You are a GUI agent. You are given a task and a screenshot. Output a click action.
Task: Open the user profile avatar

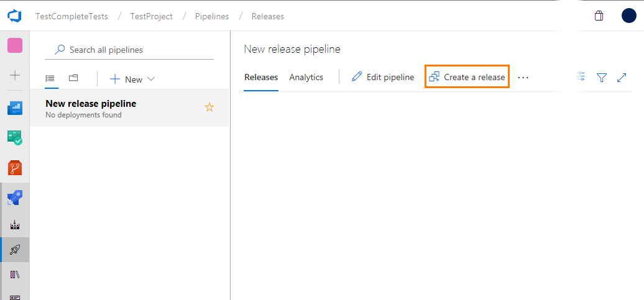pos(629,16)
